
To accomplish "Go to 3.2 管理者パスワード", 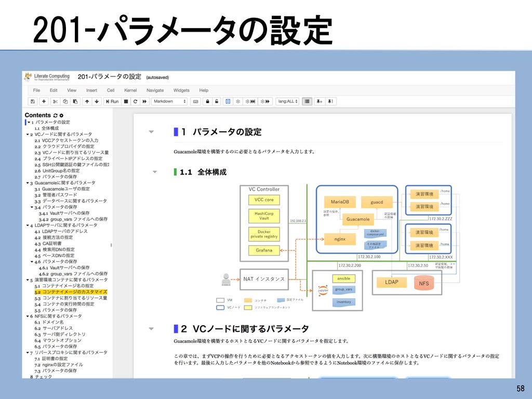I will point(56,195).
